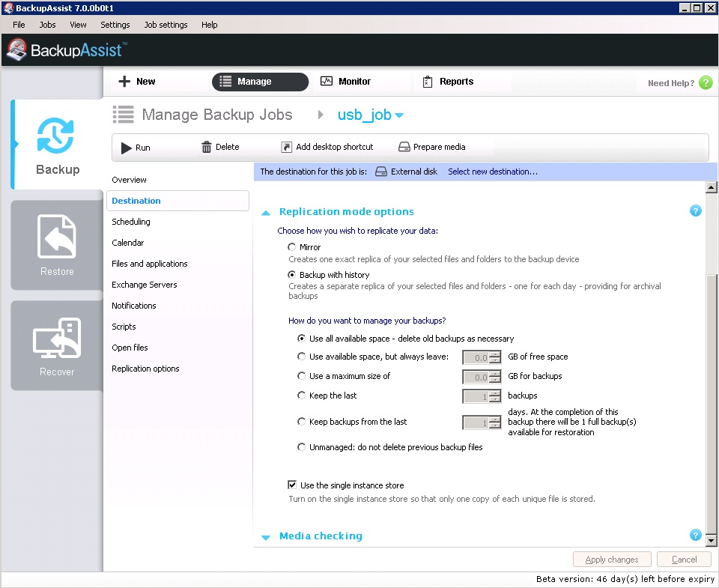
Task: Select Use a maximum size of option
Action: (x=301, y=375)
